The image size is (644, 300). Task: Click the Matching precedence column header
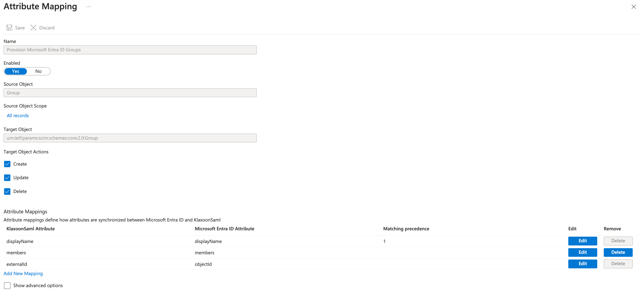(x=406, y=229)
